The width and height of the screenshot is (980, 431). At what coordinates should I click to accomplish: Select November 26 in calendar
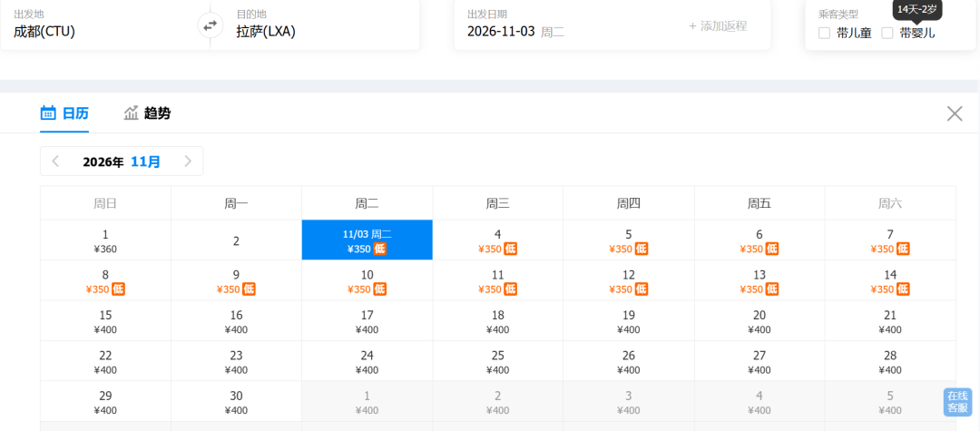629,362
